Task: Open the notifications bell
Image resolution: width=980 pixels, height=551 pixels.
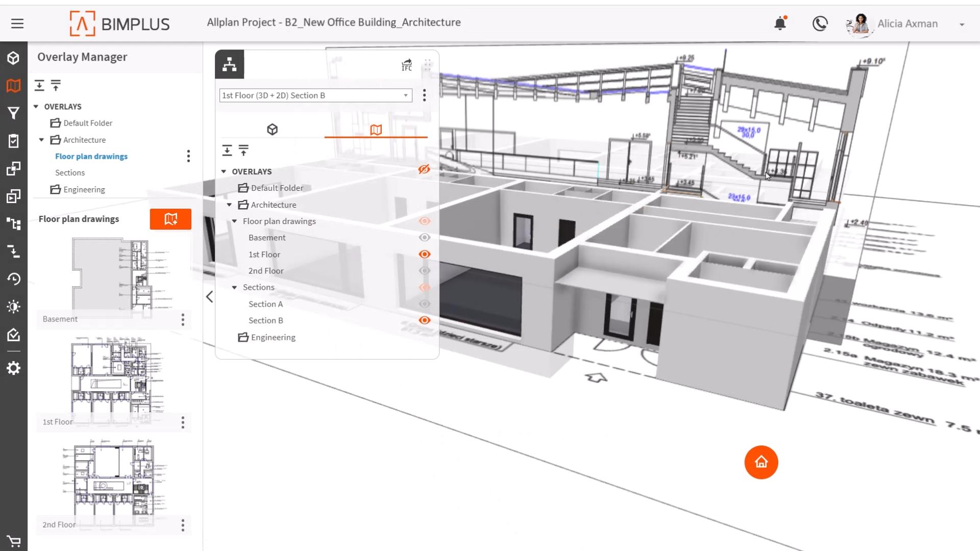Action: (780, 23)
